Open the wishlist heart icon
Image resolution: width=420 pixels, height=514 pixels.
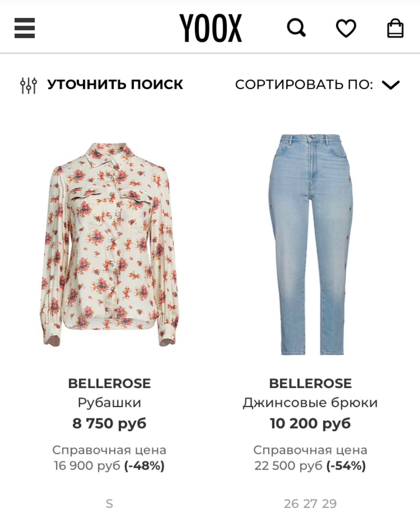(346, 28)
